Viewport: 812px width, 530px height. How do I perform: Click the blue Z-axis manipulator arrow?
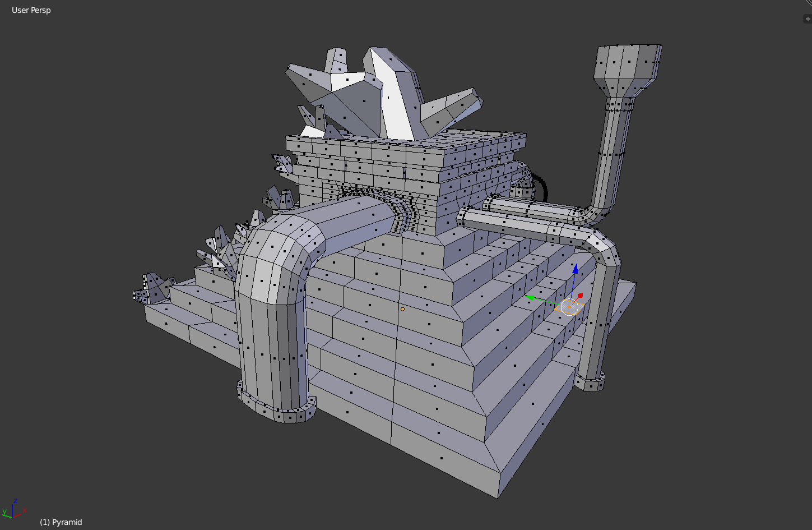click(x=575, y=269)
